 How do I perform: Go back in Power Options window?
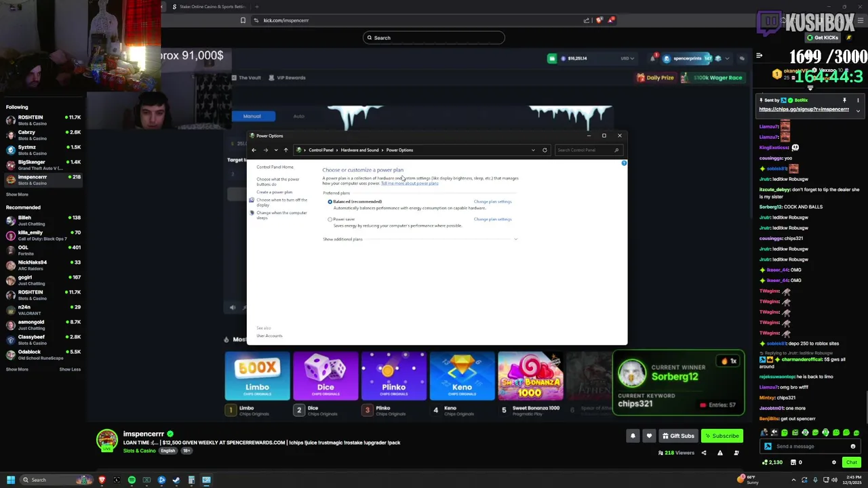[x=254, y=150]
